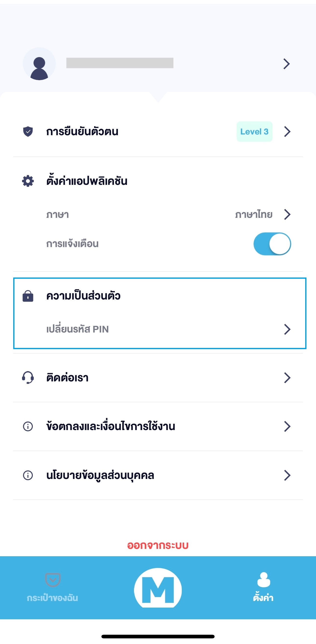Switch to กระเป๋าของฉัน wallet tab
Viewport: 316px width, 644px height.
click(53, 587)
